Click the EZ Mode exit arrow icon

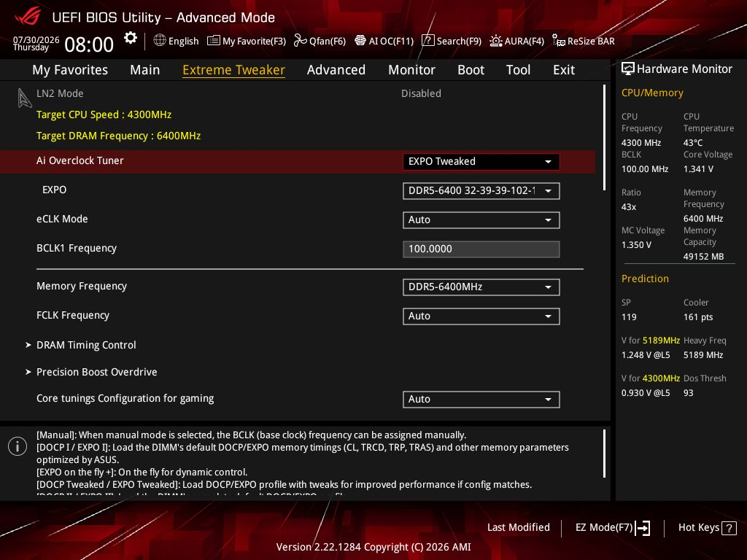[643, 528]
